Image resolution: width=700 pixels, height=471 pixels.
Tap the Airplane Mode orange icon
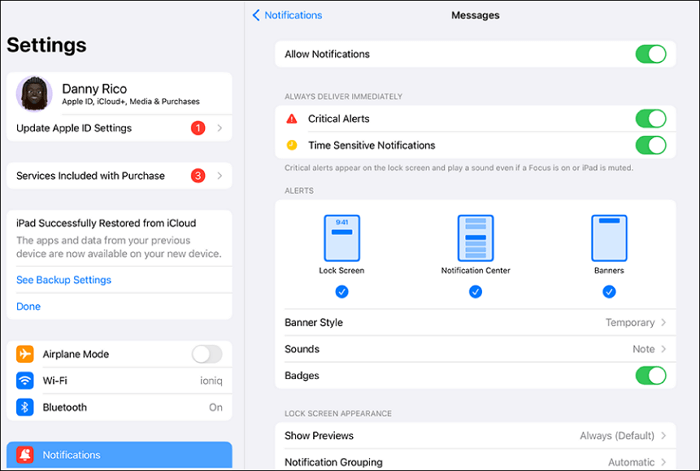coord(25,354)
